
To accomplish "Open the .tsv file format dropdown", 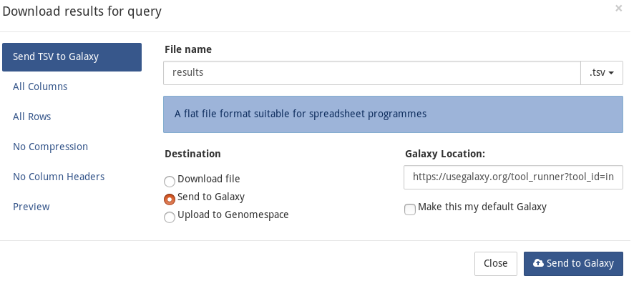I will [602, 73].
